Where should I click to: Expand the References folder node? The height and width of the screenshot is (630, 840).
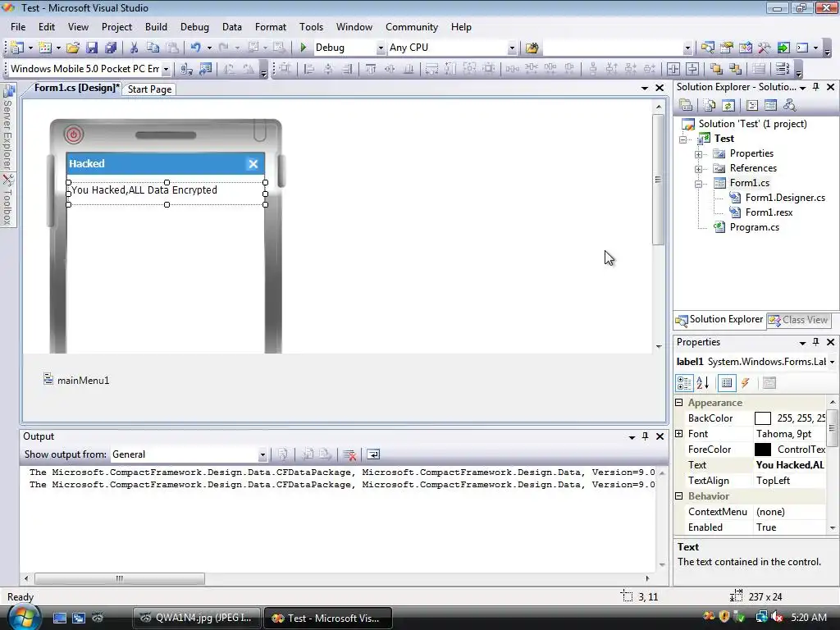coord(699,169)
